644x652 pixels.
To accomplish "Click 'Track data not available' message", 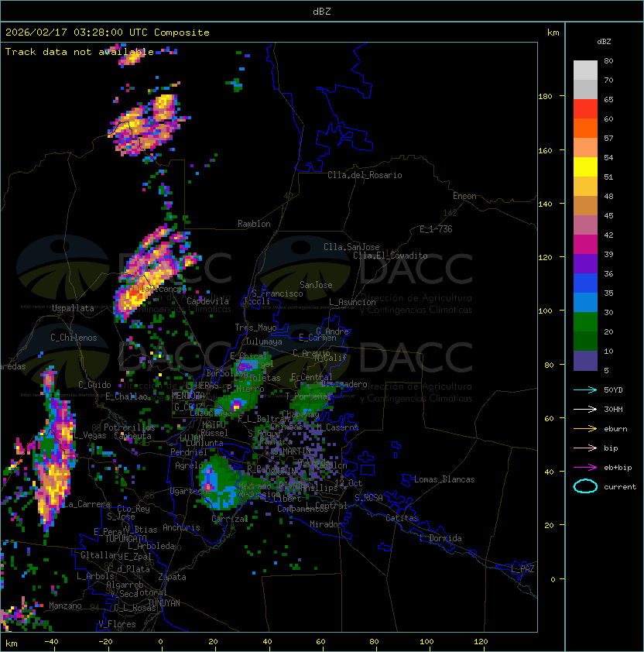I will [80, 52].
